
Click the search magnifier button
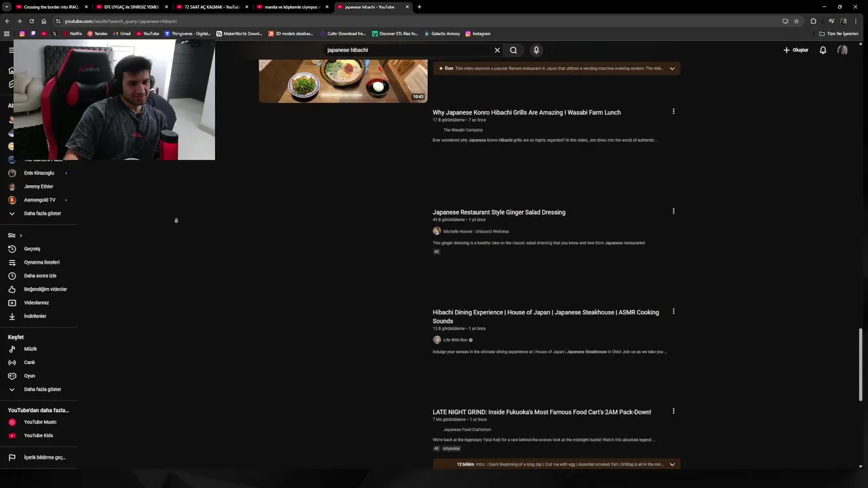pos(513,50)
